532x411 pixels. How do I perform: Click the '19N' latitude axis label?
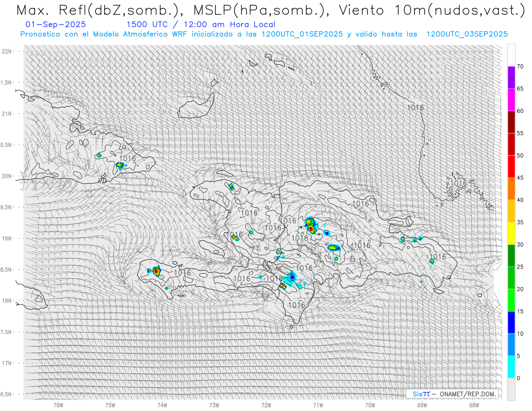[x=7, y=239]
